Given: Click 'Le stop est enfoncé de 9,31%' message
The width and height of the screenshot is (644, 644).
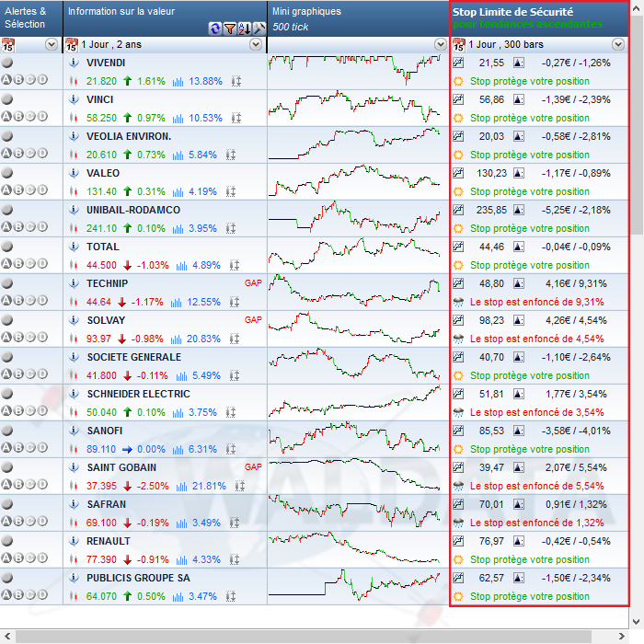Looking at the screenshot, I should [x=536, y=303].
